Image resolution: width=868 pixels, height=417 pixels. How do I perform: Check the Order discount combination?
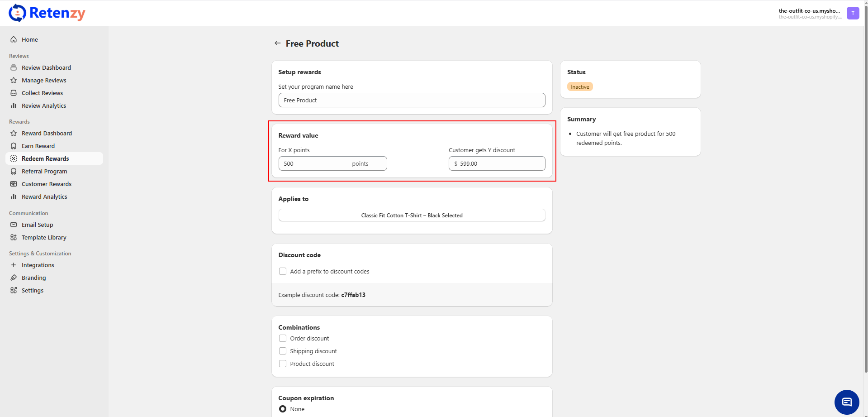(283, 338)
